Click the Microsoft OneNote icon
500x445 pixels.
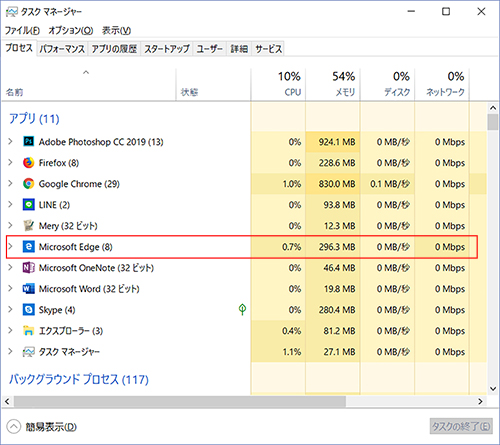click(x=28, y=268)
